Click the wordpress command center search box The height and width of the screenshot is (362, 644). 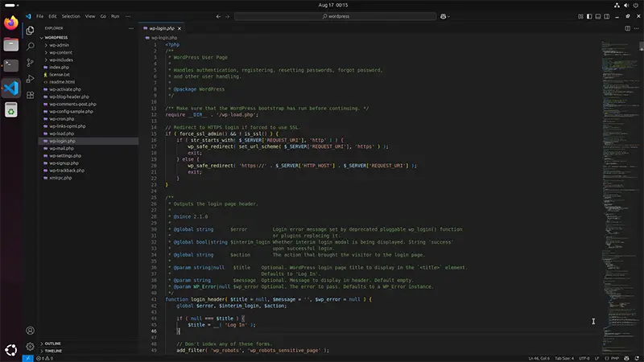pos(335,16)
